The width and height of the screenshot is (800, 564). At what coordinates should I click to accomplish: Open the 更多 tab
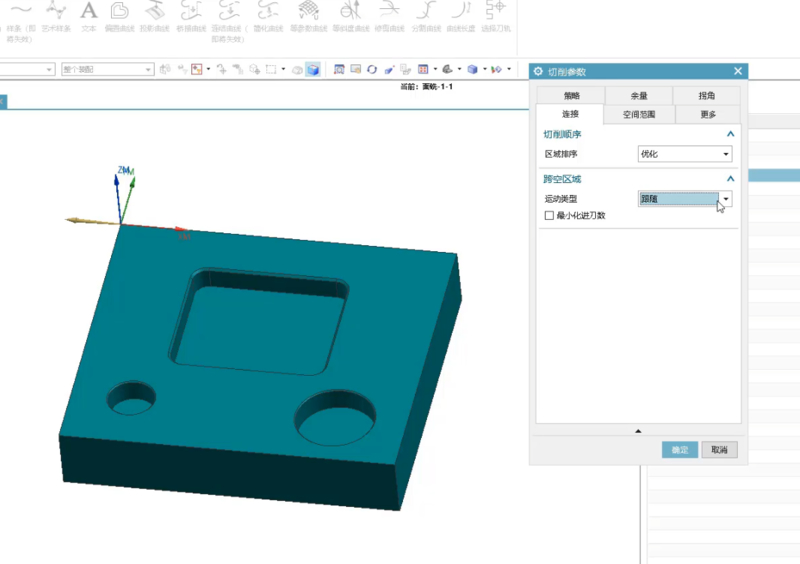click(708, 114)
